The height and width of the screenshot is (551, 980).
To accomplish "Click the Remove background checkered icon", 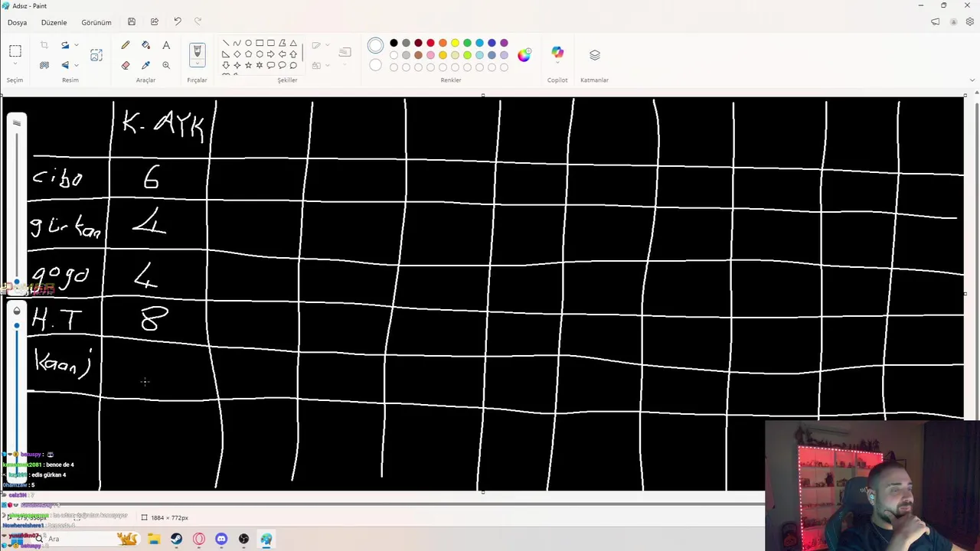I will pos(44,65).
